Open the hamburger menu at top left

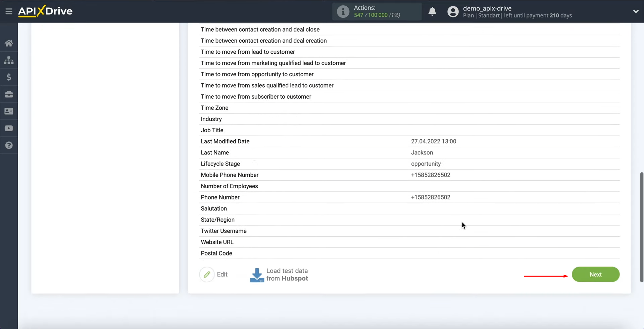9,11
